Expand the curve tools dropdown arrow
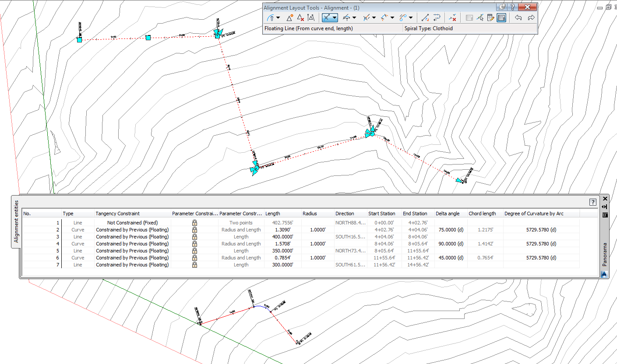The height and width of the screenshot is (364, 617). [354, 18]
